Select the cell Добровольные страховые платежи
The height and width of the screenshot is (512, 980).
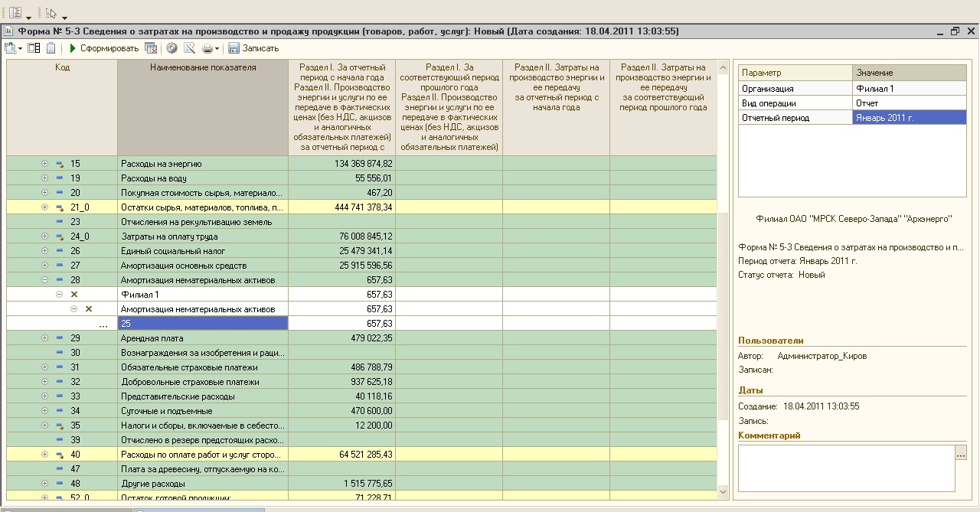[x=203, y=382]
